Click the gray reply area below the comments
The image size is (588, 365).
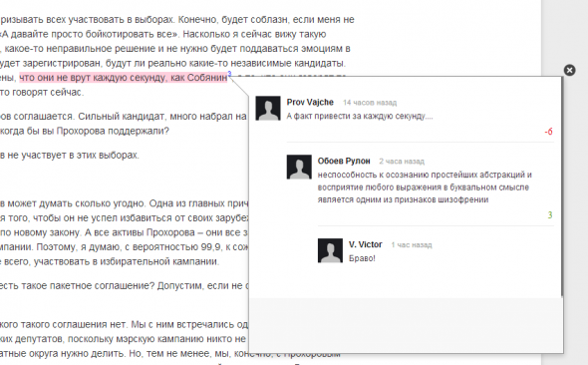tap(406, 325)
